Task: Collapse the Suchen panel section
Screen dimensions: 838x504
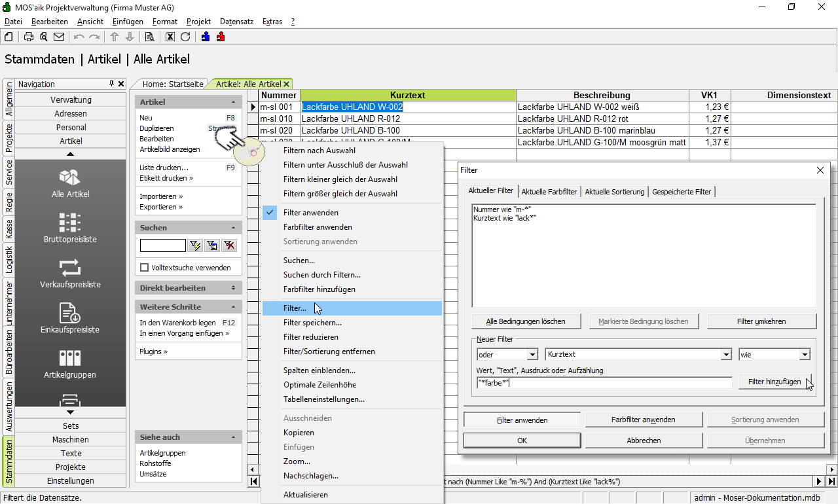Action: coord(234,228)
